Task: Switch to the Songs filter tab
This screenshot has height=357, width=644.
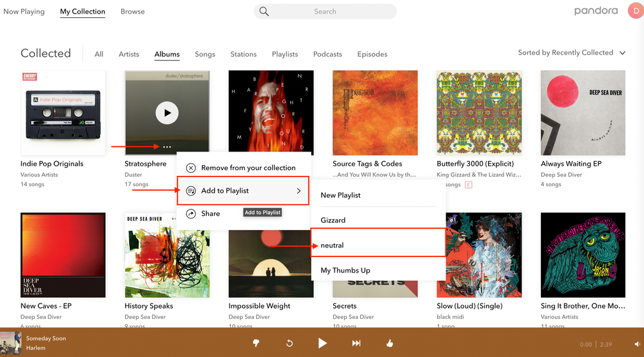Action: 205,54
